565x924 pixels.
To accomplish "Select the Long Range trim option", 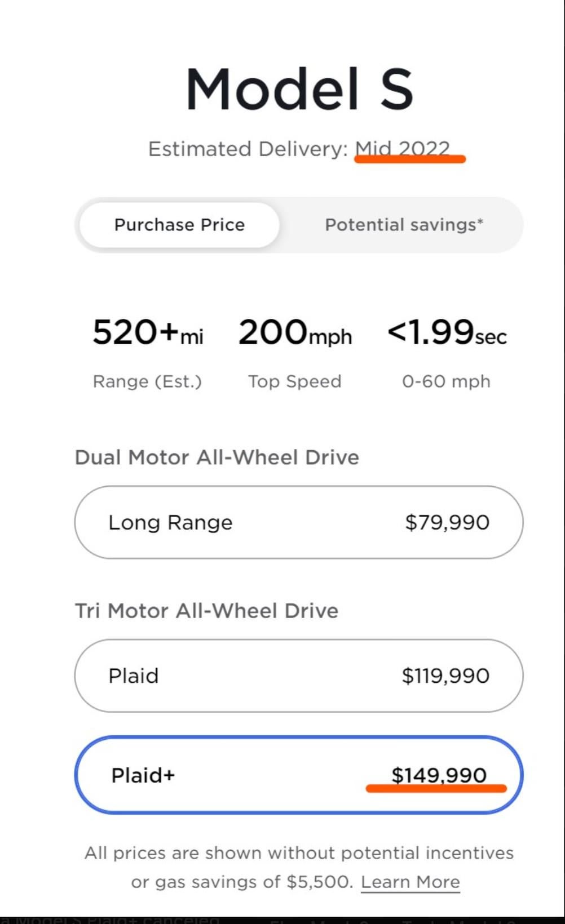I will click(x=298, y=522).
